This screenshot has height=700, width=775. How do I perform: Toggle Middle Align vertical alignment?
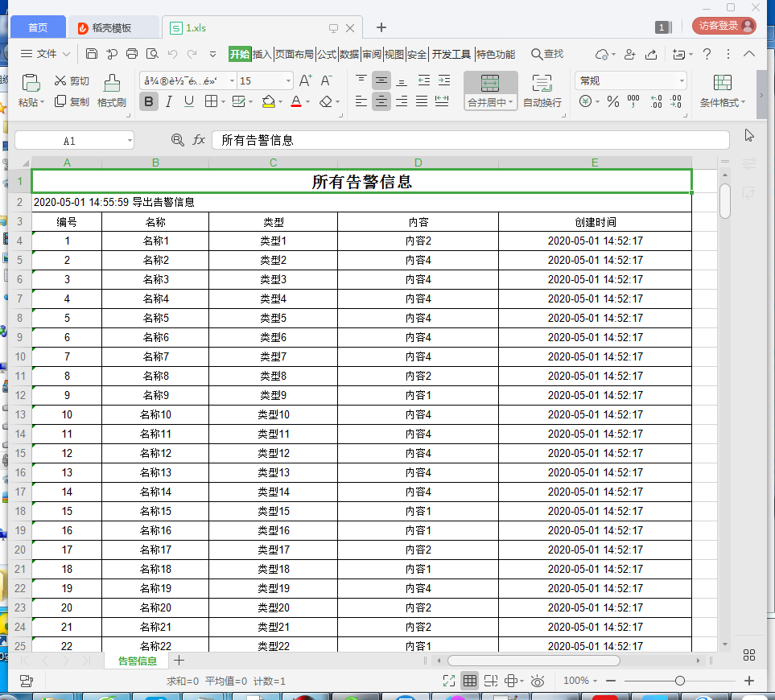(381, 80)
